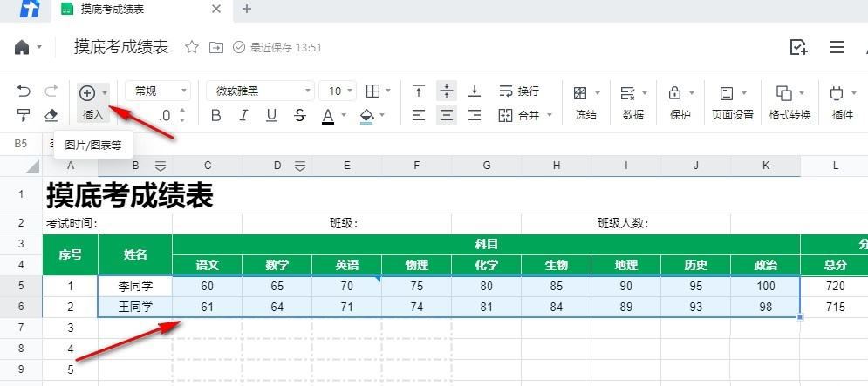This screenshot has width=868, height=386.
Task: Open filter icon in column B header
Action: [x=161, y=166]
